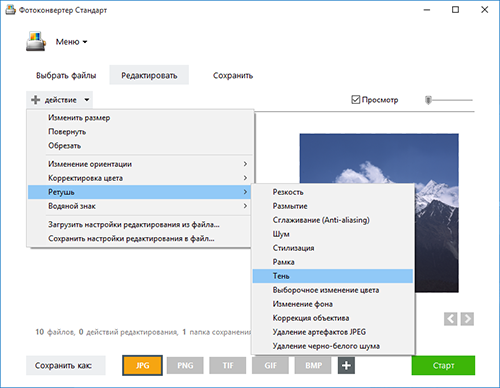Image resolution: width=500 pixels, height=388 pixels.
Task: Choose BMP output format
Action: tap(313, 365)
